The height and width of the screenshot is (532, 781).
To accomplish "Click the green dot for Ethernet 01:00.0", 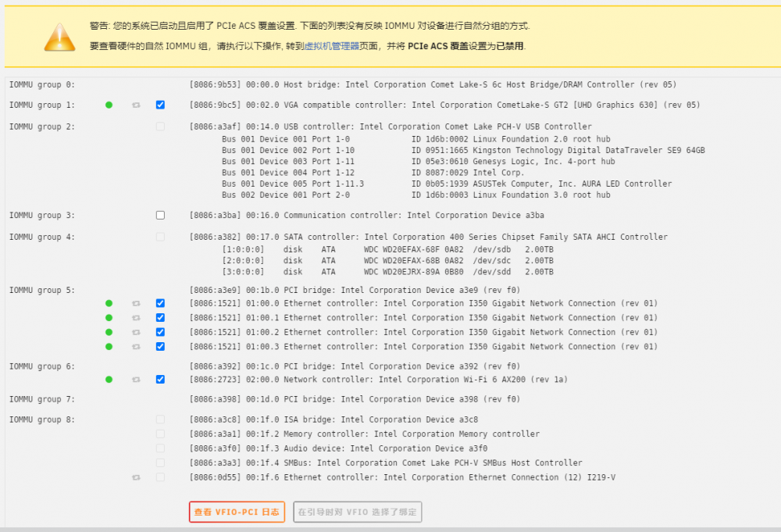I will (x=109, y=303).
